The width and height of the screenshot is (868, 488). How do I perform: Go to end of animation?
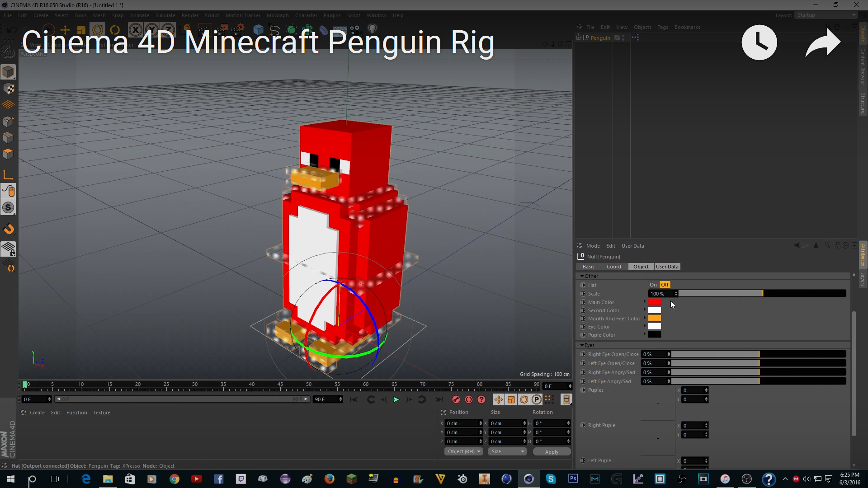[x=439, y=399]
